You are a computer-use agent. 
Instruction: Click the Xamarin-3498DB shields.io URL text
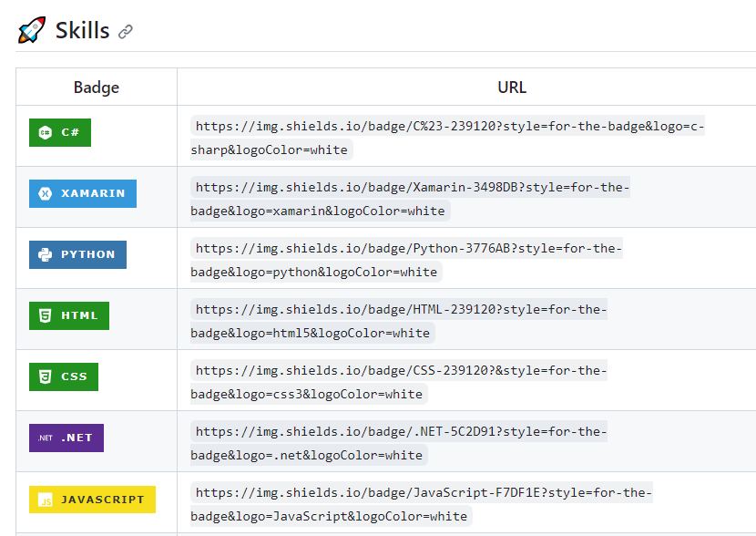(x=410, y=199)
